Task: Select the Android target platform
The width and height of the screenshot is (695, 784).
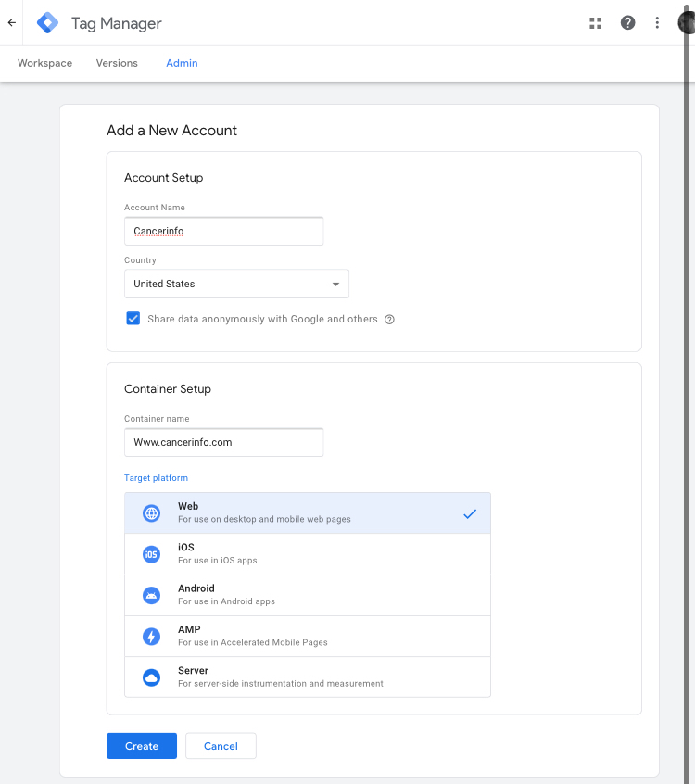Action: tap(308, 596)
